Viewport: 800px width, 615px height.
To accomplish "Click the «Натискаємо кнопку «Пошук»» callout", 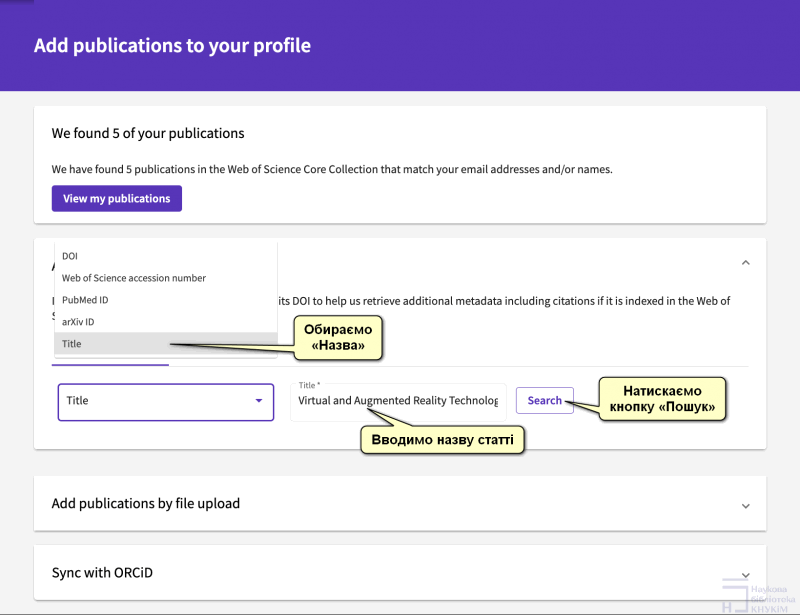I will point(662,399).
